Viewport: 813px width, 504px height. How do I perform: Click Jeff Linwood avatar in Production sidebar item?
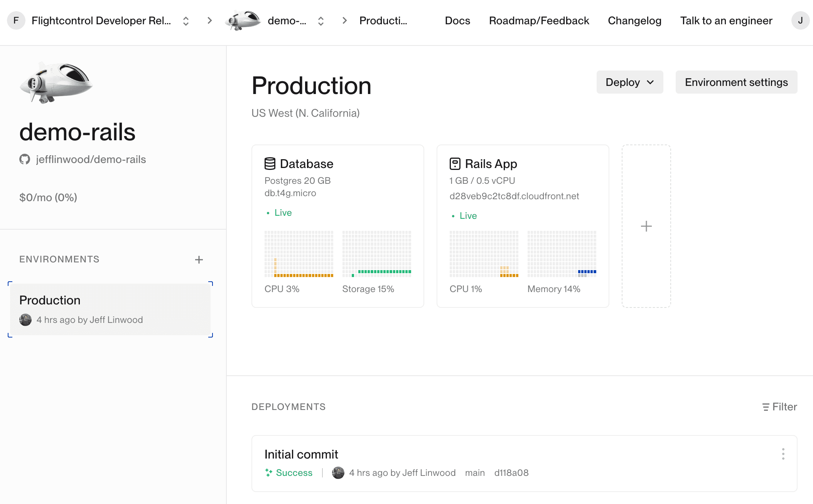(x=25, y=320)
